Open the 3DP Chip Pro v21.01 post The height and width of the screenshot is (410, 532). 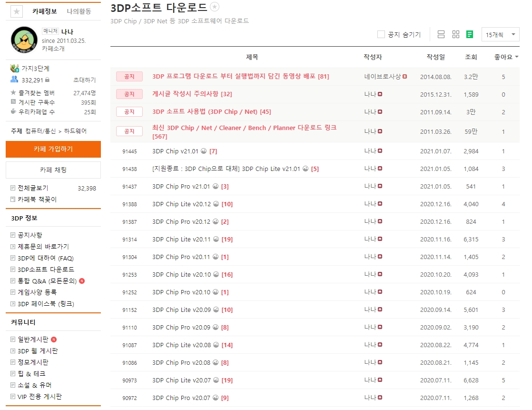point(181,186)
